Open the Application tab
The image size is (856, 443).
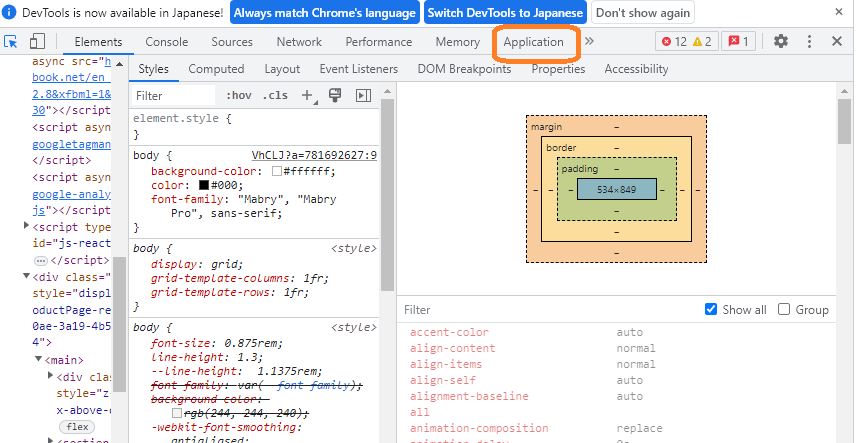(x=533, y=42)
